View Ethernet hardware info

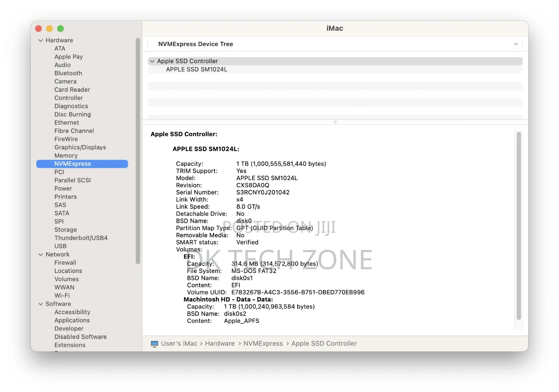pos(67,123)
